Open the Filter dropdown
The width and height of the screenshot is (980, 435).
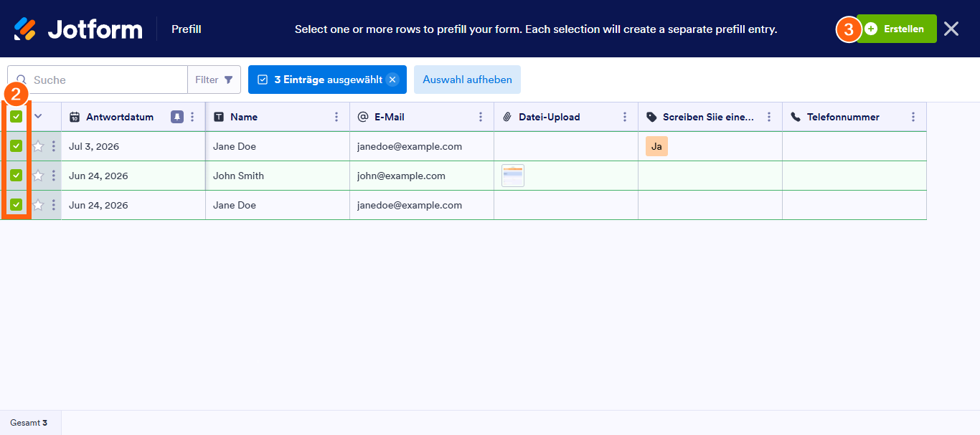(214, 80)
